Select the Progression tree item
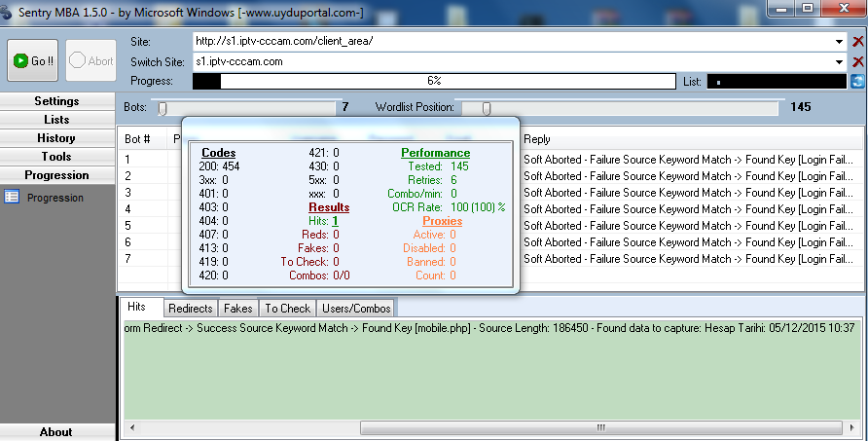The width and height of the screenshot is (868, 441). click(55, 198)
